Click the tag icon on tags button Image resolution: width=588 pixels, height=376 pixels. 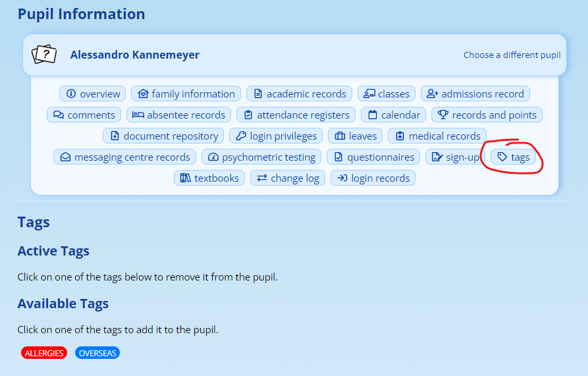pos(502,157)
